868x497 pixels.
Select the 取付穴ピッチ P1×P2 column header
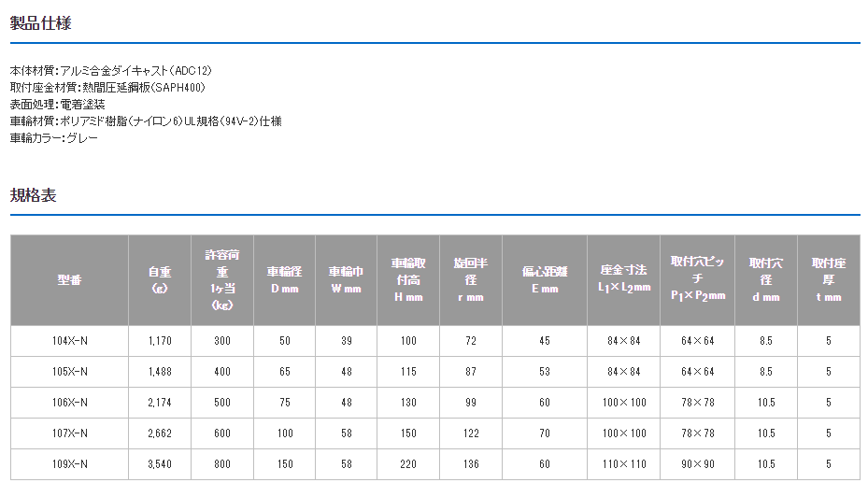click(698, 279)
